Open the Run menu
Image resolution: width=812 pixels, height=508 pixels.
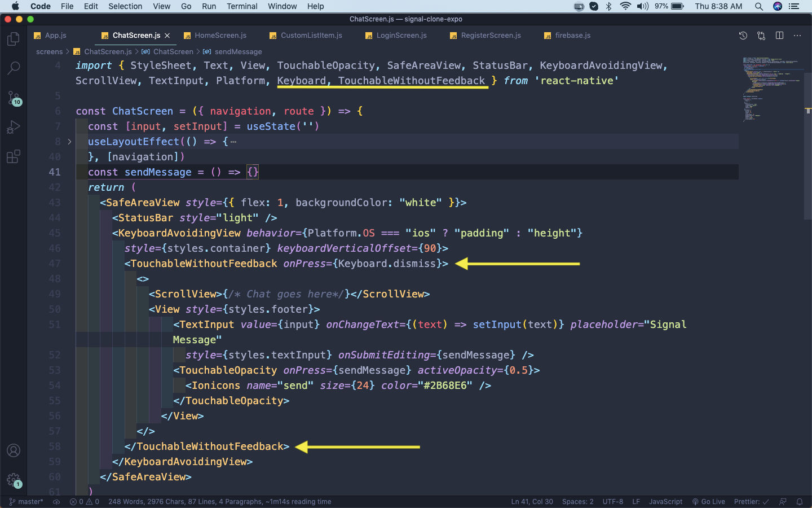[x=209, y=6]
